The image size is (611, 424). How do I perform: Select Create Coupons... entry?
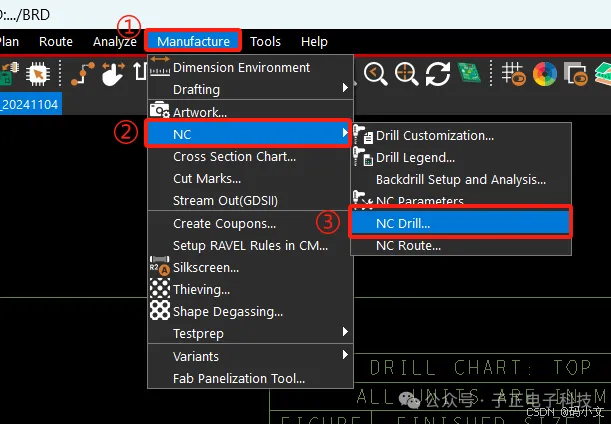tap(250, 223)
